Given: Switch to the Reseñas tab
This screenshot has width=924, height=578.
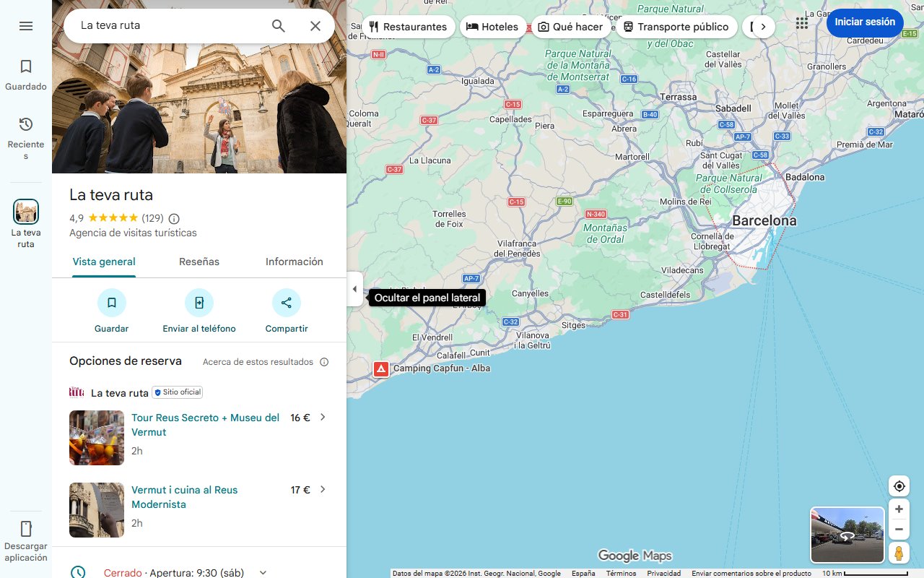Looking at the screenshot, I should 199,261.
